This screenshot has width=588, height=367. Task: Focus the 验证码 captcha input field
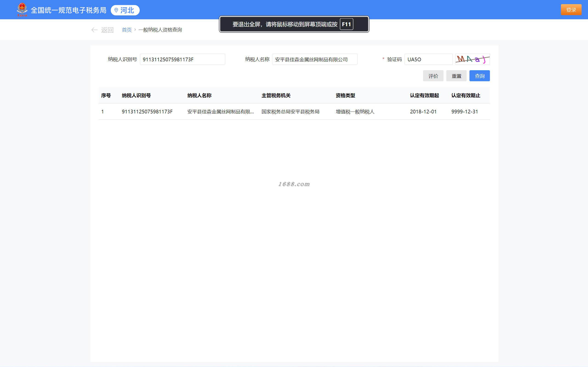coord(428,59)
